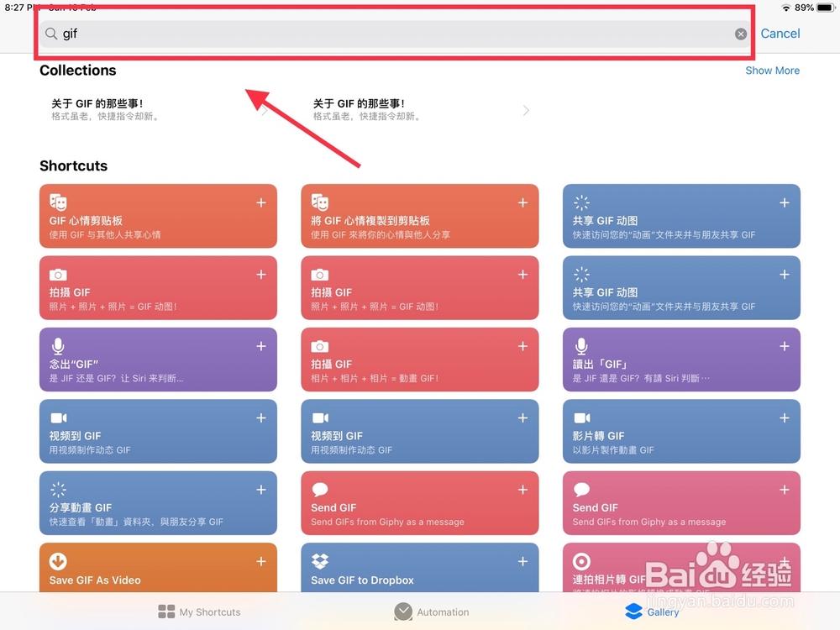Click the speech bubble icon on red Send GIF

[x=320, y=490]
